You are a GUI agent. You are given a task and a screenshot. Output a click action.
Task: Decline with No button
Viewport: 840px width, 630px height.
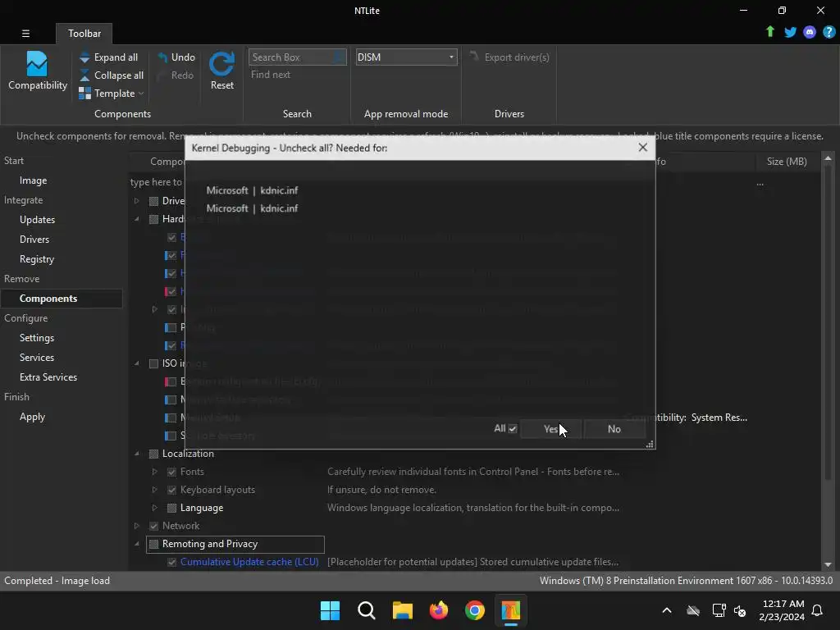coord(614,428)
